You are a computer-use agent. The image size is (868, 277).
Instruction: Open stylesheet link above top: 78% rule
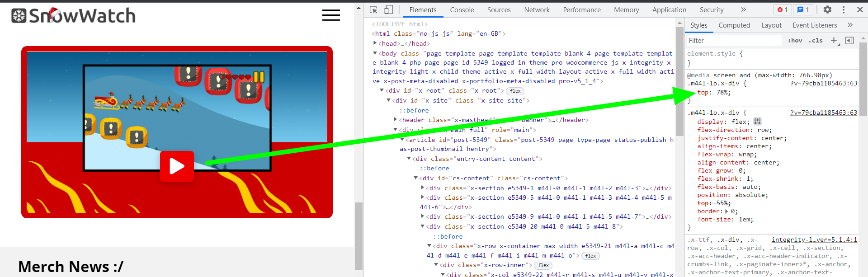click(x=824, y=83)
